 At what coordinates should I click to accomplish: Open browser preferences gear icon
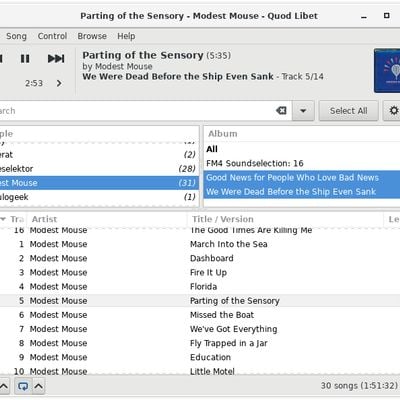click(394, 111)
